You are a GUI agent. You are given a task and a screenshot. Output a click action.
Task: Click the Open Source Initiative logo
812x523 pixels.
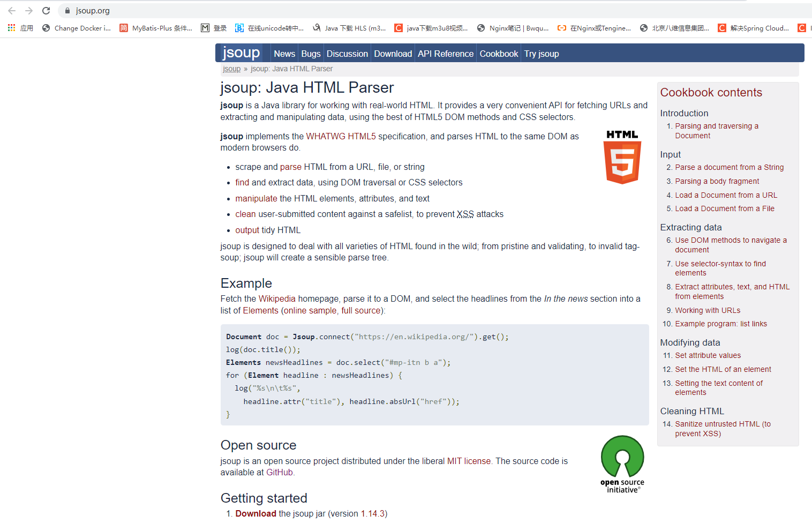[622, 464]
